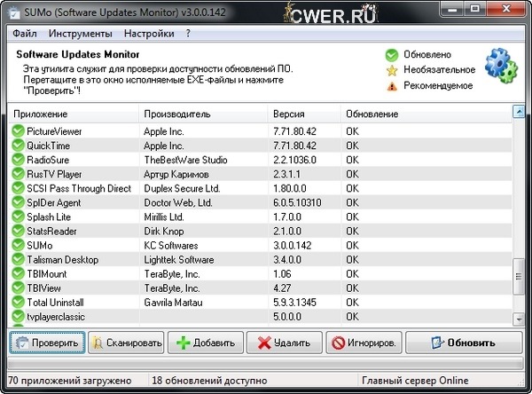Click the orange warning recommended-update legend icon
The height and width of the screenshot is (394, 532).
(x=391, y=86)
